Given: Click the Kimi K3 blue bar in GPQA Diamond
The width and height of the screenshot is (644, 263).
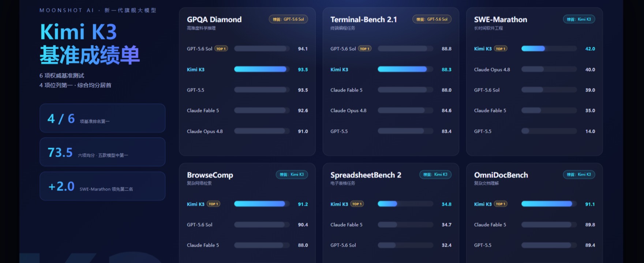Looking at the screenshot, I should pos(260,69).
